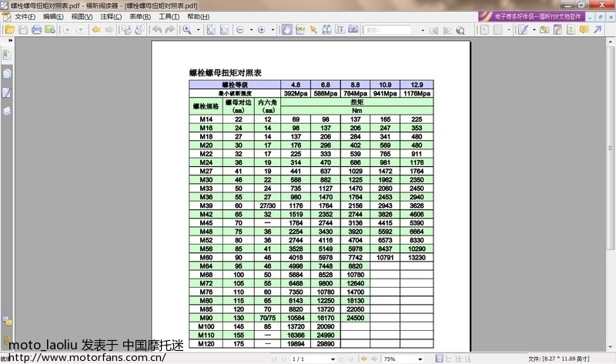Screen dimensions: 616x364
Task: Enable single page layout in status bar
Action: click(440, 359)
